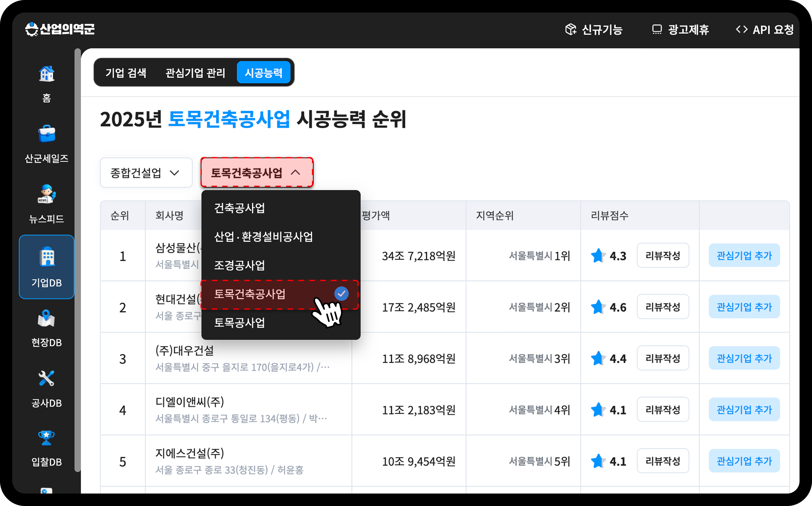Click the 통일로 134(평동) address line
The height and width of the screenshot is (506, 812).
pos(241,419)
